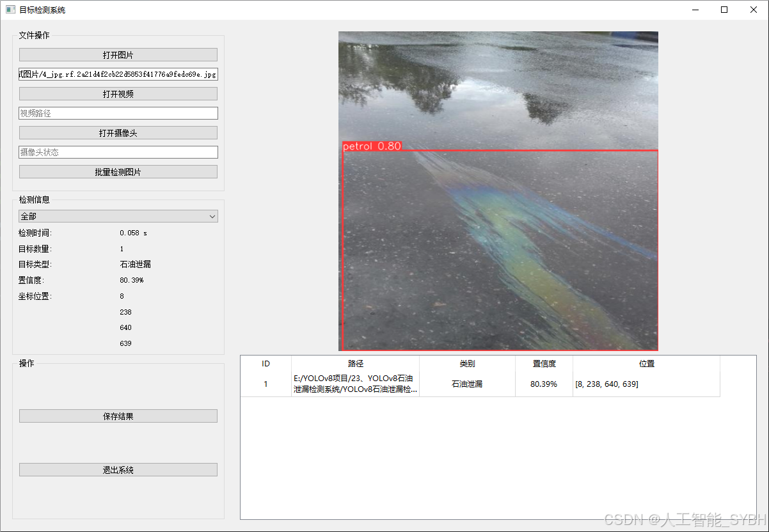The image size is (769, 532).
Task: Click the 类别 column header
Action: click(467, 363)
